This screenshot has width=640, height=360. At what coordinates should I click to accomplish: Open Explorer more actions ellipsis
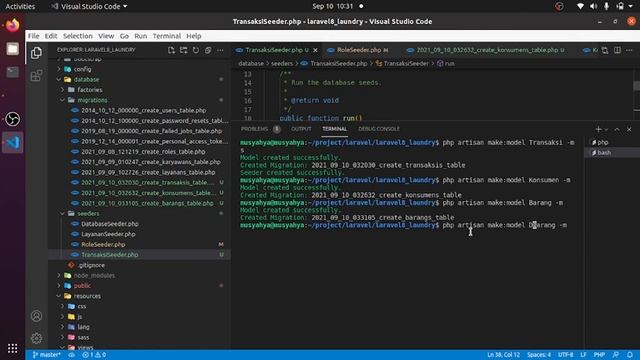tap(220, 50)
